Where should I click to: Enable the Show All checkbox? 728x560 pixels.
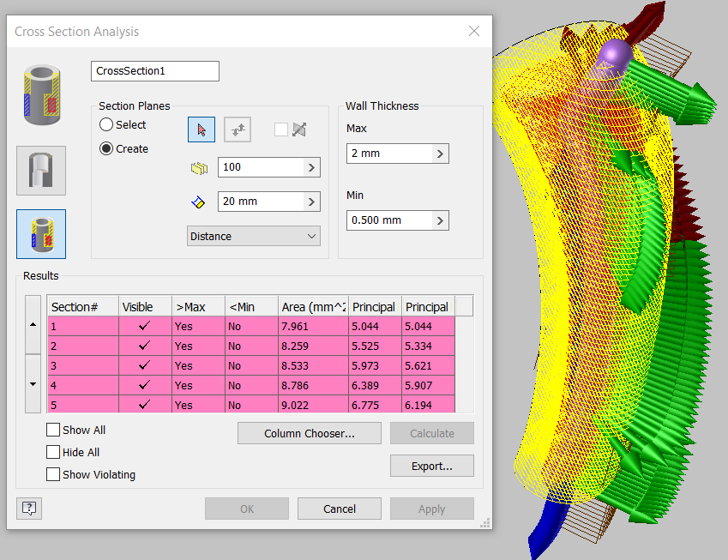click(52, 430)
